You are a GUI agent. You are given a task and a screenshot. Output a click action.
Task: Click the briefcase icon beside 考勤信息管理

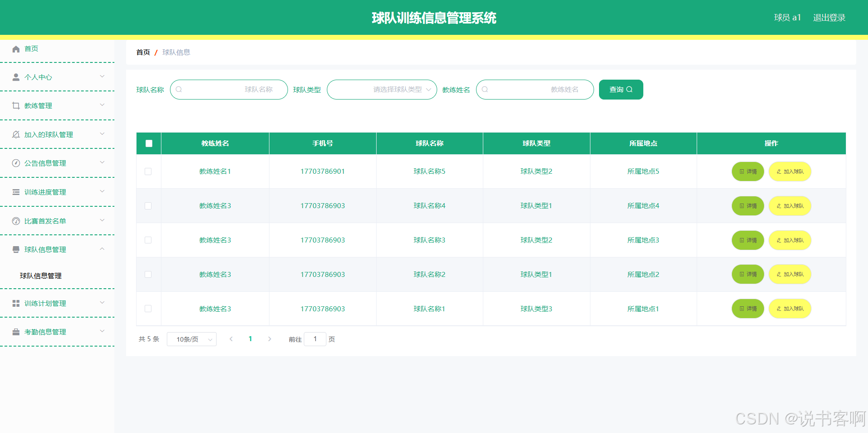16,332
